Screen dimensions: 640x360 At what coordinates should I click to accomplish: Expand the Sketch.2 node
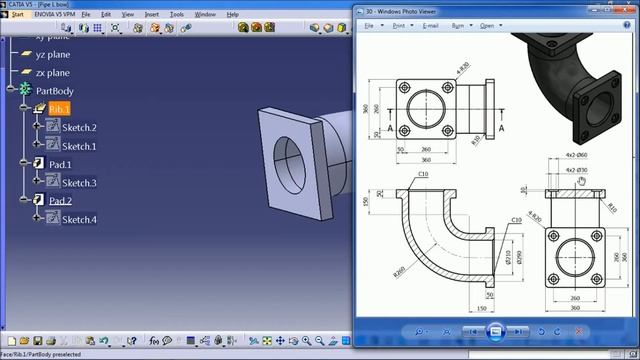37,126
